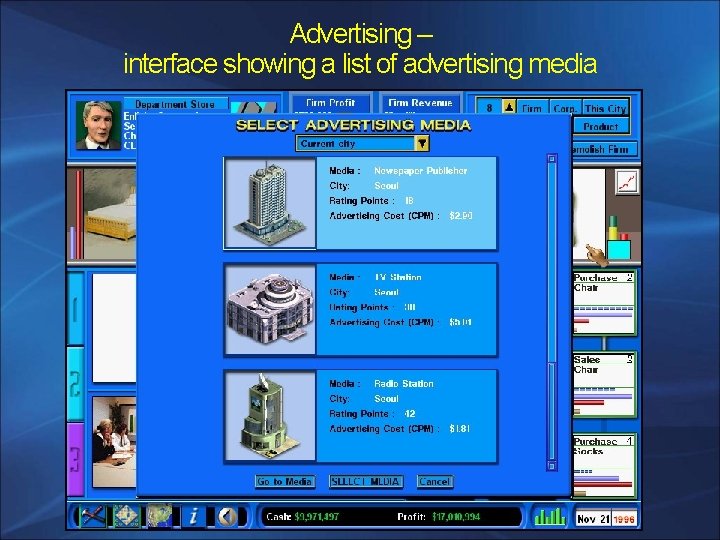
Task: Open the Current city dropdown arrow
Action: tap(422, 143)
